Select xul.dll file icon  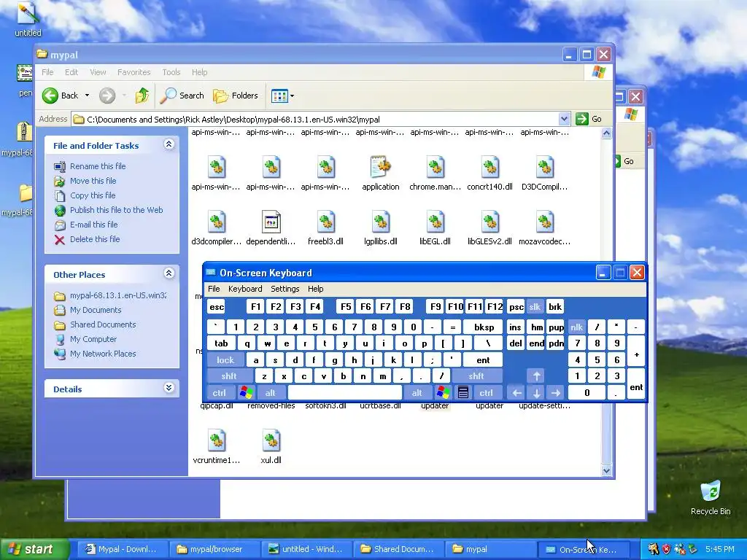[271, 440]
